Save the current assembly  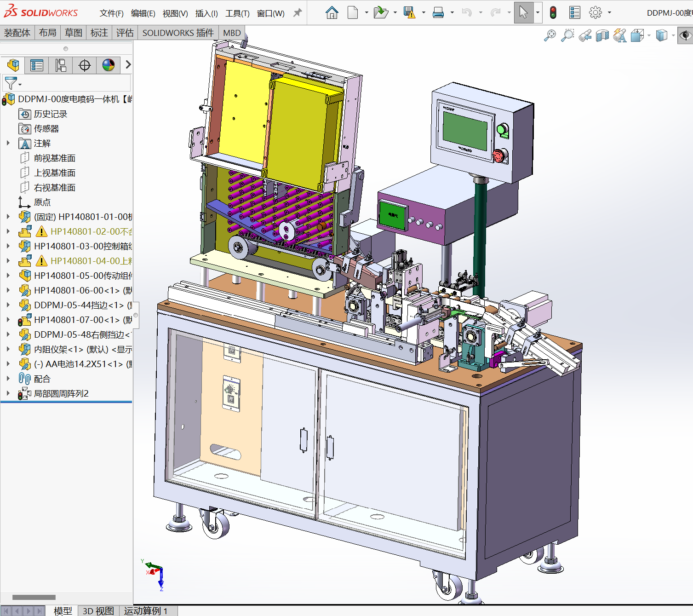click(409, 12)
